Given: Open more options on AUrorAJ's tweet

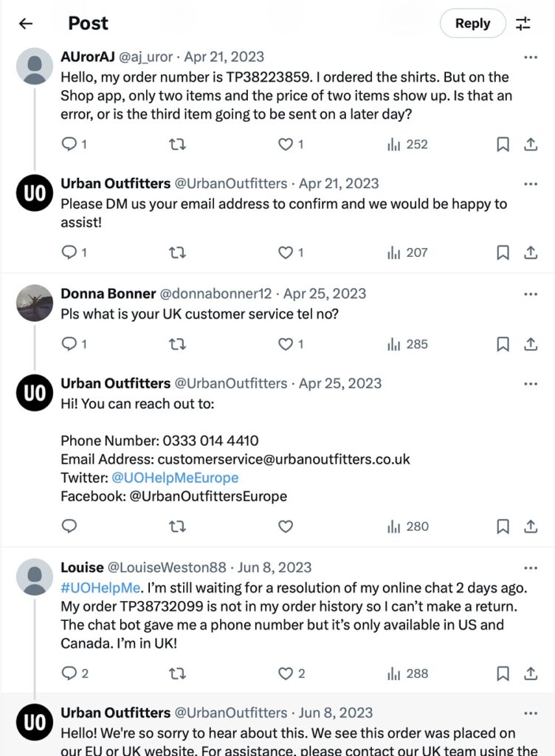Looking at the screenshot, I should (x=531, y=57).
